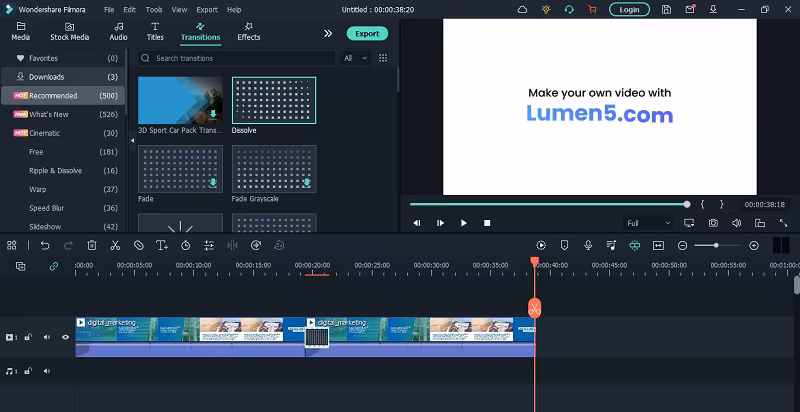800x412 pixels.
Task: Open the Speed timer icon
Action: click(186, 245)
